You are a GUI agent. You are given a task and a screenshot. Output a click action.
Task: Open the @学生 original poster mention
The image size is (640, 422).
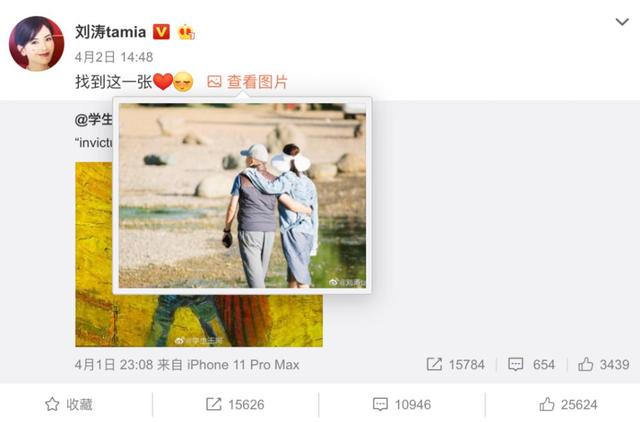coord(93,119)
